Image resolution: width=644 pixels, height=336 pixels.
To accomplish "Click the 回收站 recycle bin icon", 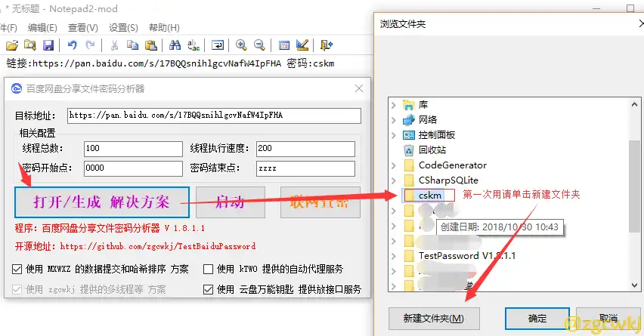I will 409,150.
